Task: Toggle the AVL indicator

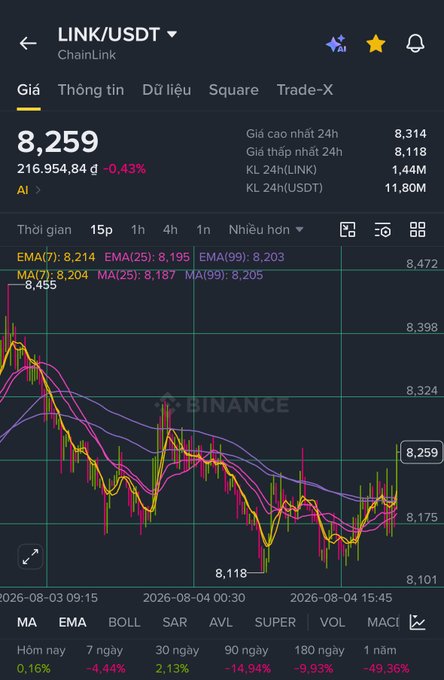Action: click(x=221, y=622)
